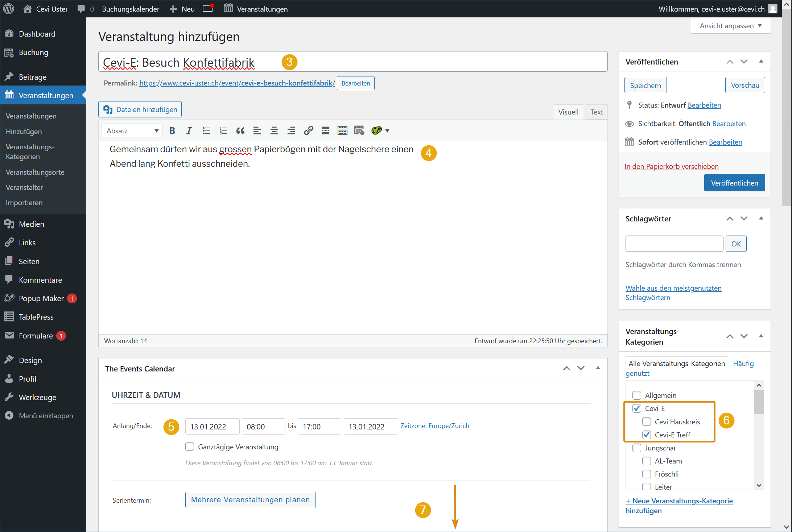Open the Absatz paragraph format dropdown

[132, 131]
